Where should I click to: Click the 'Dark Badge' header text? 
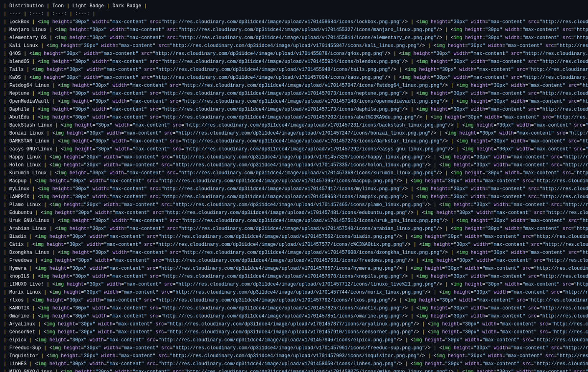click(127, 6)
